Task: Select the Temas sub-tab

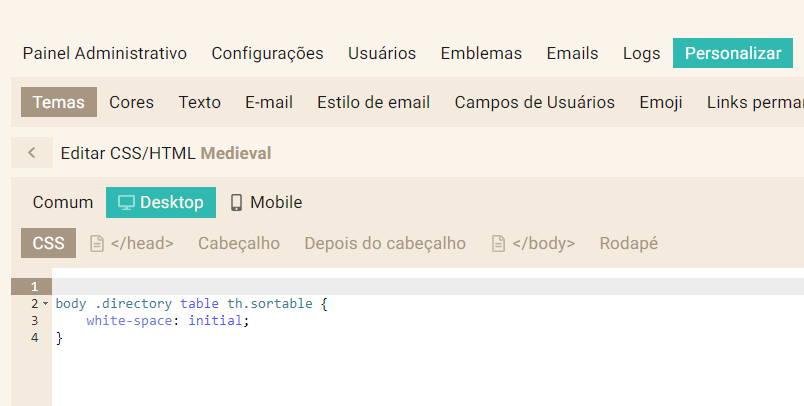Action: pos(59,102)
